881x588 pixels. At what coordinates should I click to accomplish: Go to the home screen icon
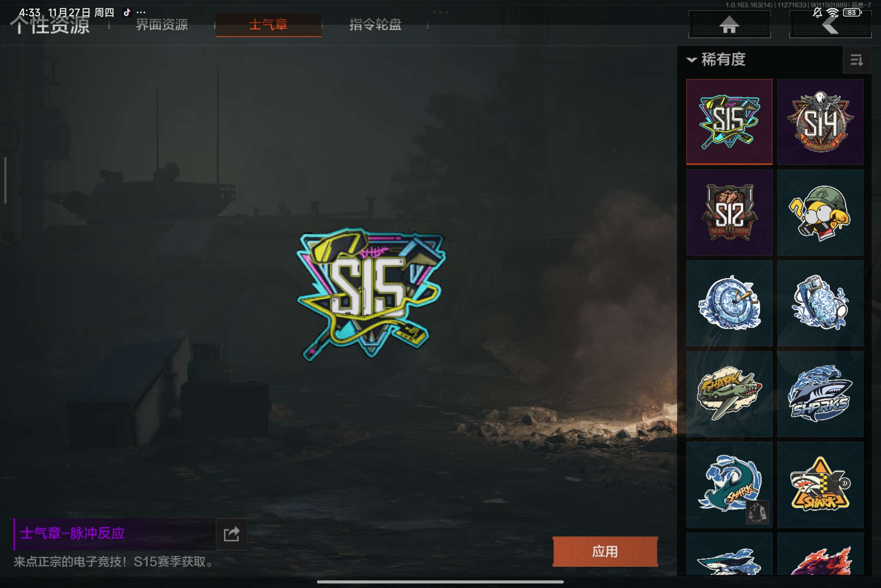click(x=729, y=24)
